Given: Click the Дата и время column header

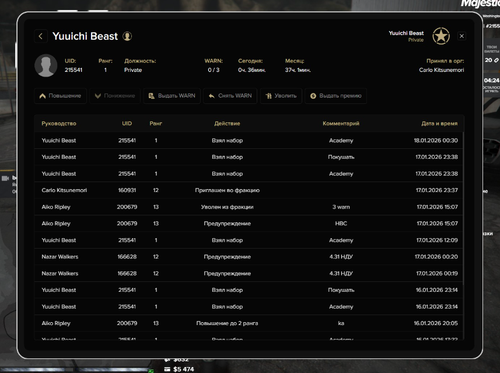Looking at the screenshot, I should 439,124.
